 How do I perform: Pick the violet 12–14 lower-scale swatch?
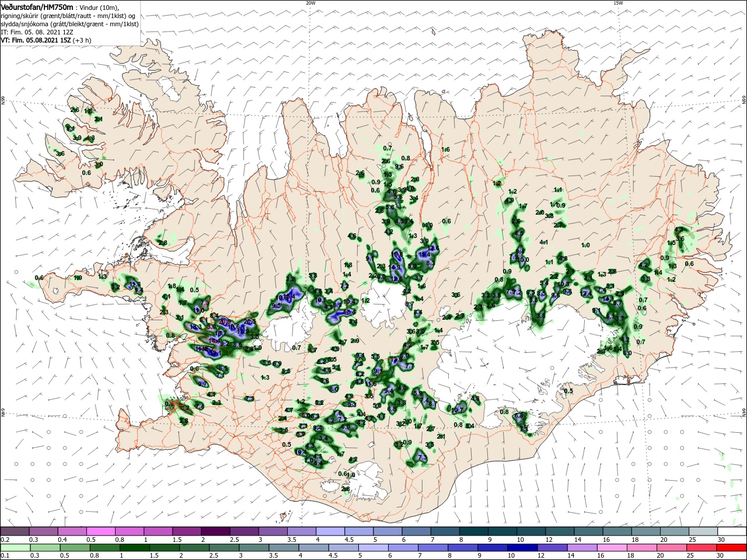551,548
